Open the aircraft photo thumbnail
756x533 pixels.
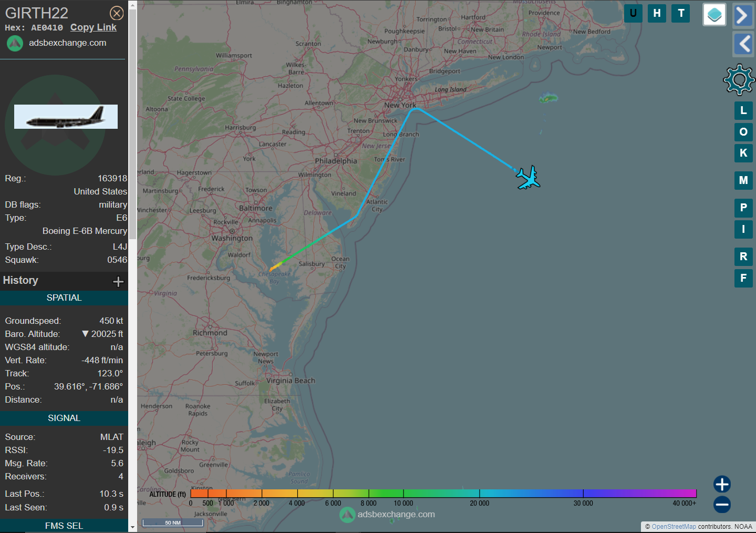point(66,117)
